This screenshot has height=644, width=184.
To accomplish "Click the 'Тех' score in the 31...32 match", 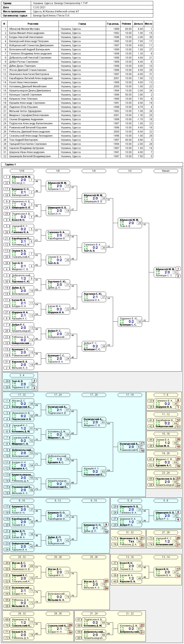I will point(131,541).
